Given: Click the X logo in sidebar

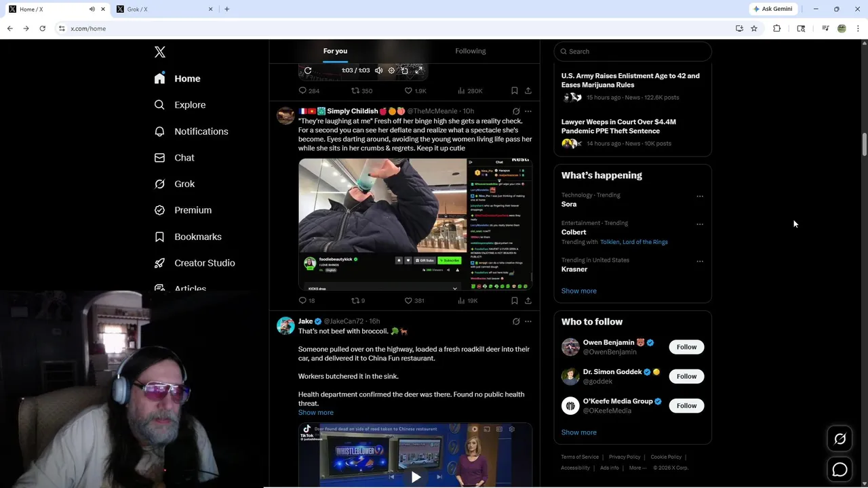Looking at the screenshot, I should 160,52.
